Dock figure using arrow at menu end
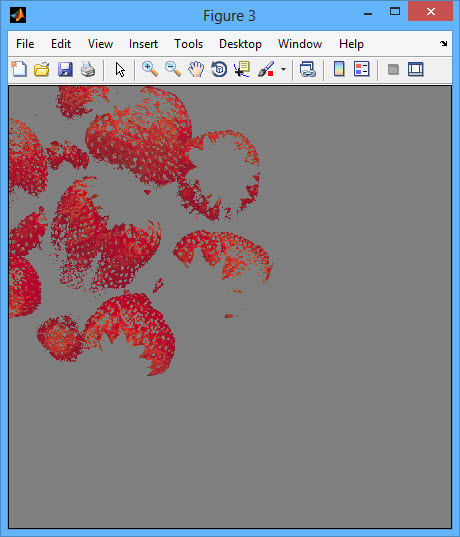This screenshot has height=537, width=460. 444,43
